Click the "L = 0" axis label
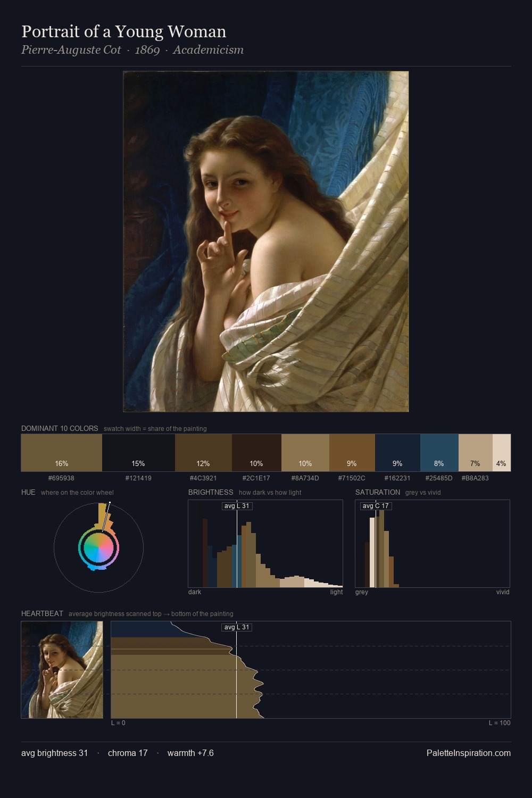The height and width of the screenshot is (798, 532). [118, 723]
